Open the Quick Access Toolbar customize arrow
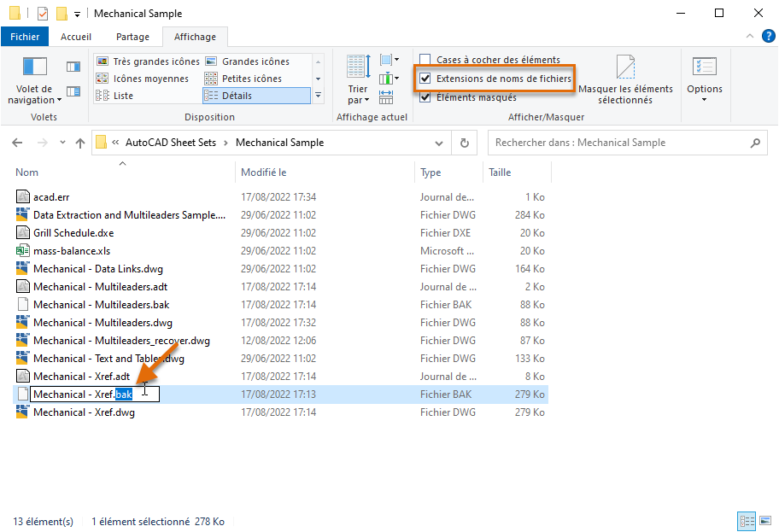The image size is (779, 532). pyautogui.click(x=77, y=14)
